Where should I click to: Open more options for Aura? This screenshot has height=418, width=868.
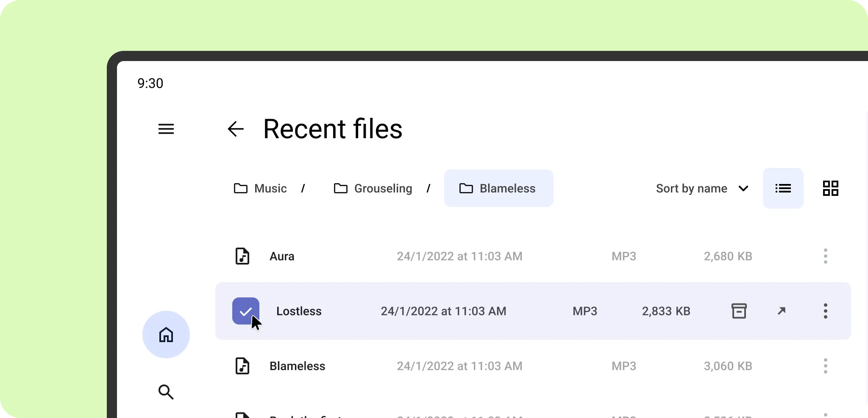click(825, 256)
